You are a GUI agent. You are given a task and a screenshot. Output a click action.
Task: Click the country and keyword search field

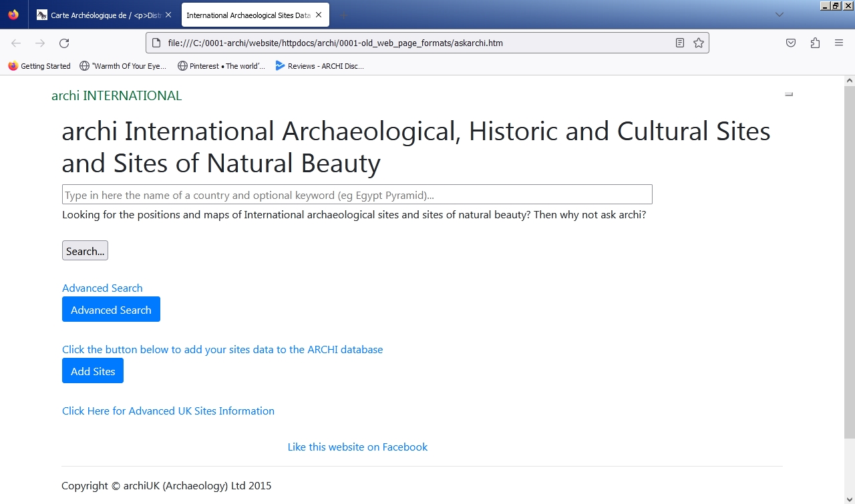[357, 195]
